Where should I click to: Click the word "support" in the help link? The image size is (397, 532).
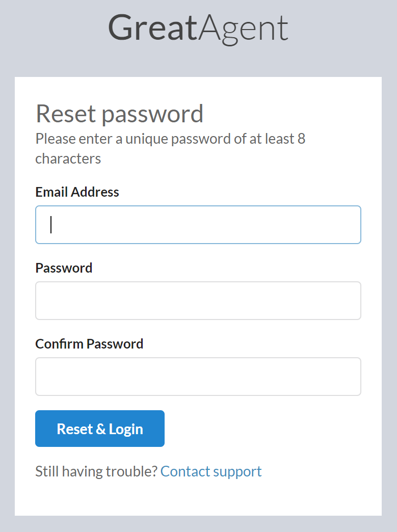237,472
